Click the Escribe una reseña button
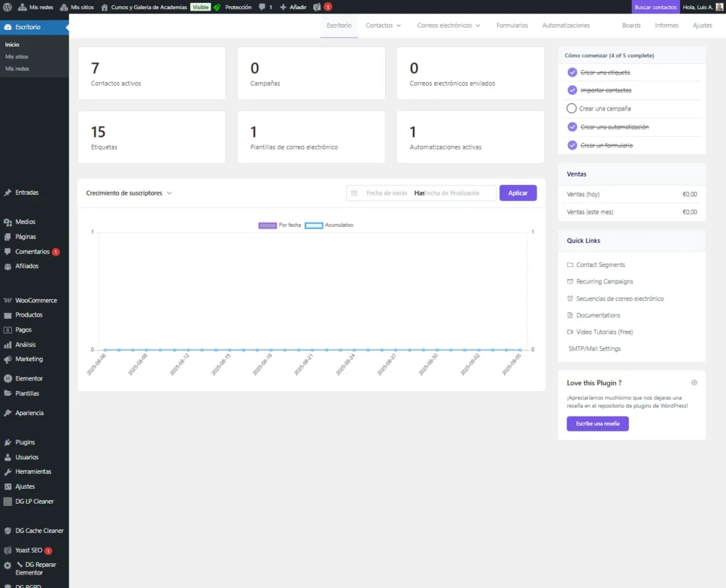 (597, 424)
